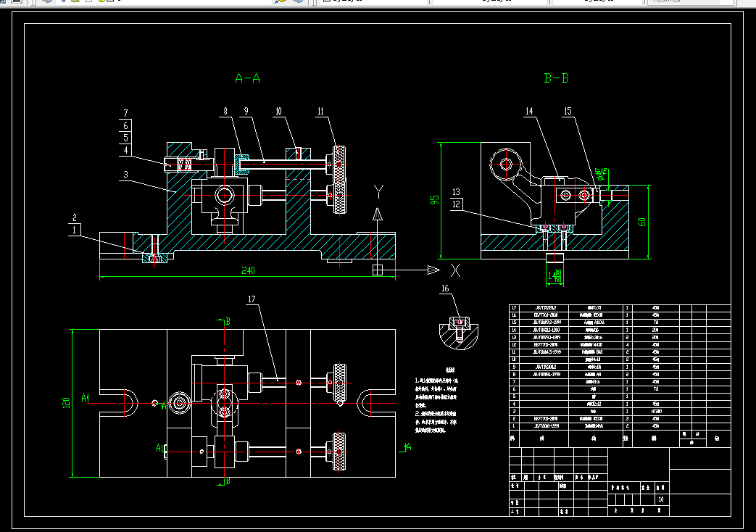
Task: Select part balloon number 3
Action: (x=125, y=175)
